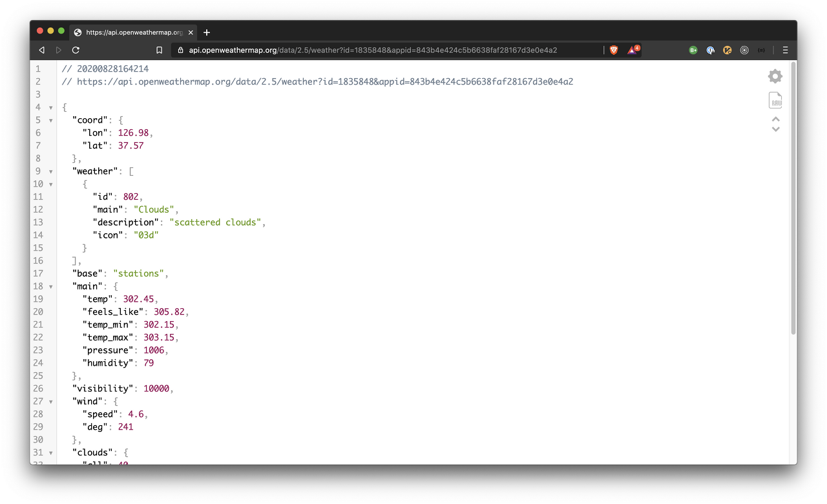Open the 1Password extension icon
This screenshot has width=827, height=504.
(710, 50)
